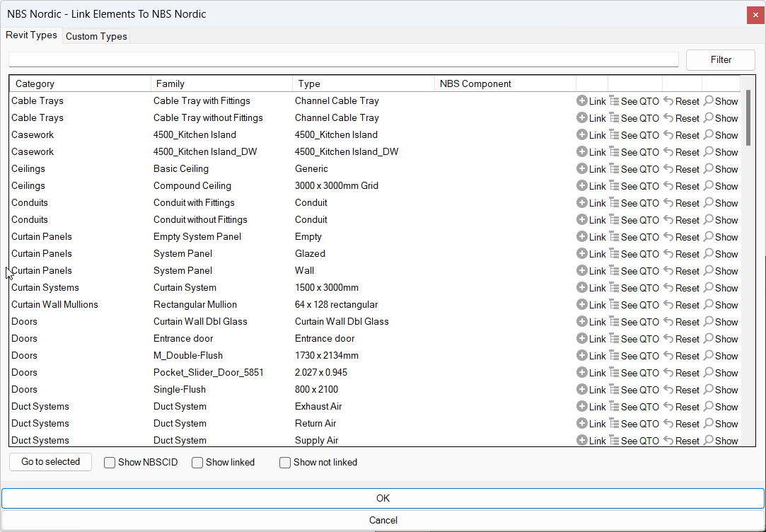Viewport: 766px width, 532px height.
Task: Show the Curtain System 1500 x 3000mm row
Action: pos(721,288)
